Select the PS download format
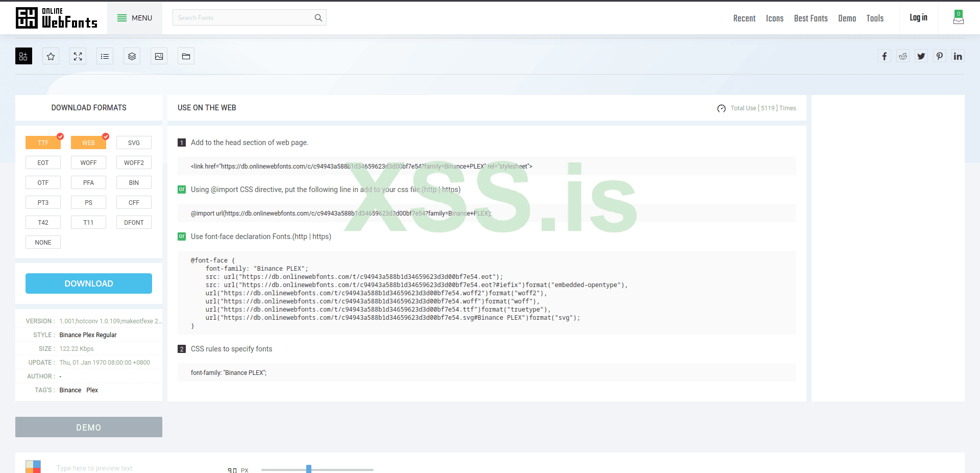 (x=88, y=202)
